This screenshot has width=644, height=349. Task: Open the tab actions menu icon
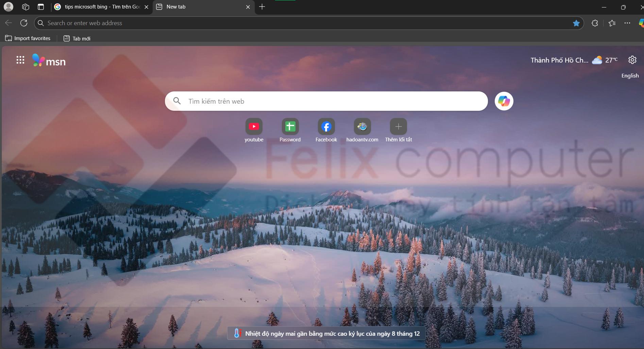(41, 7)
